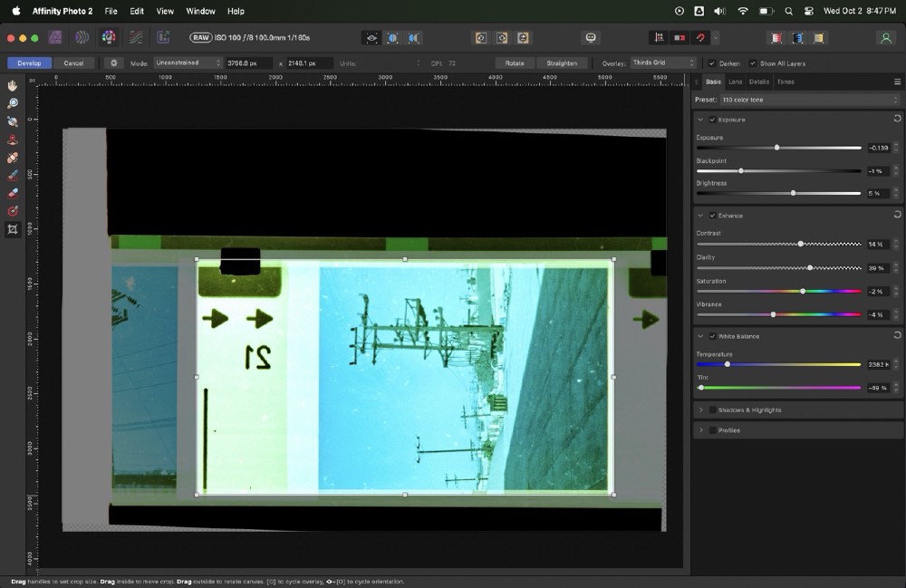906x588 pixels.
Task: Disable the White Balance checkbox
Action: [712, 336]
